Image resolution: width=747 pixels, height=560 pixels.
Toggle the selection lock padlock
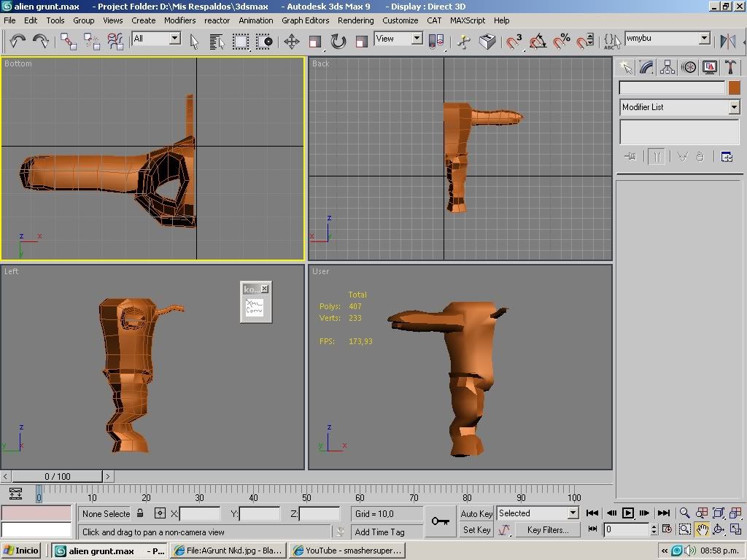pos(139,513)
